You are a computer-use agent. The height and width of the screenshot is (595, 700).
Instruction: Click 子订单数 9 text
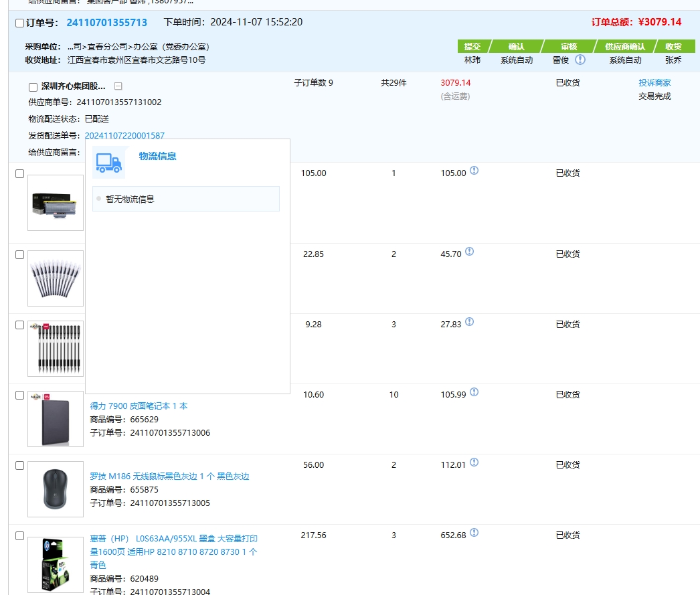click(x=313, y=82)
